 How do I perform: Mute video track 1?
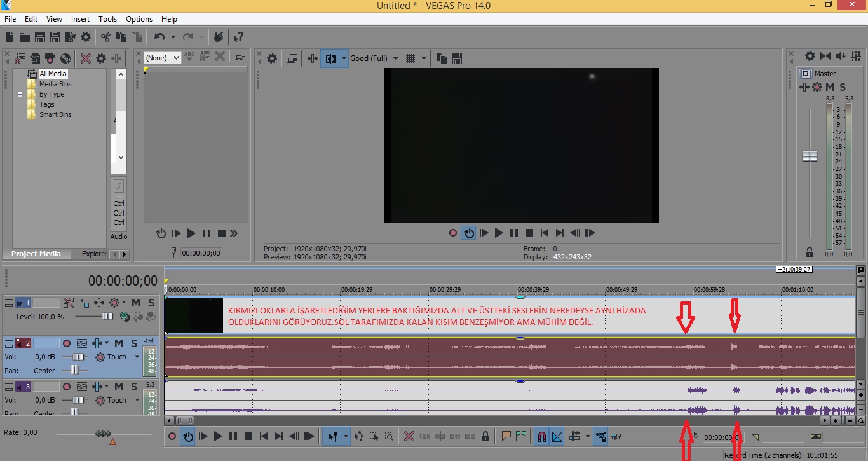[136, 303]
